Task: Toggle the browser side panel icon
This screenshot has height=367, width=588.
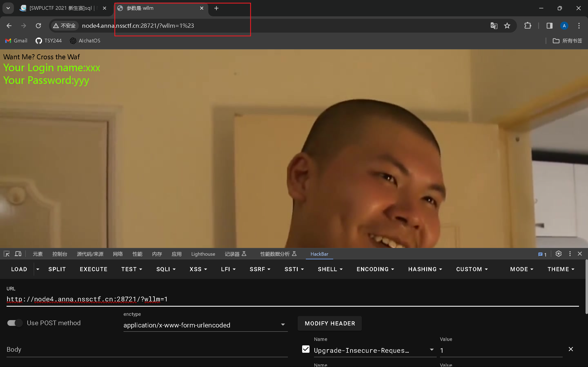Action: tap(549, 26)
